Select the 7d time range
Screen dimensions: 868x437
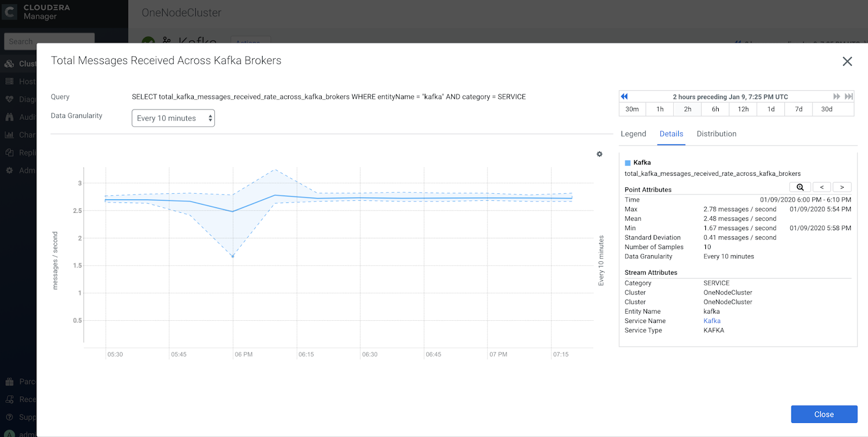point(799,109)
